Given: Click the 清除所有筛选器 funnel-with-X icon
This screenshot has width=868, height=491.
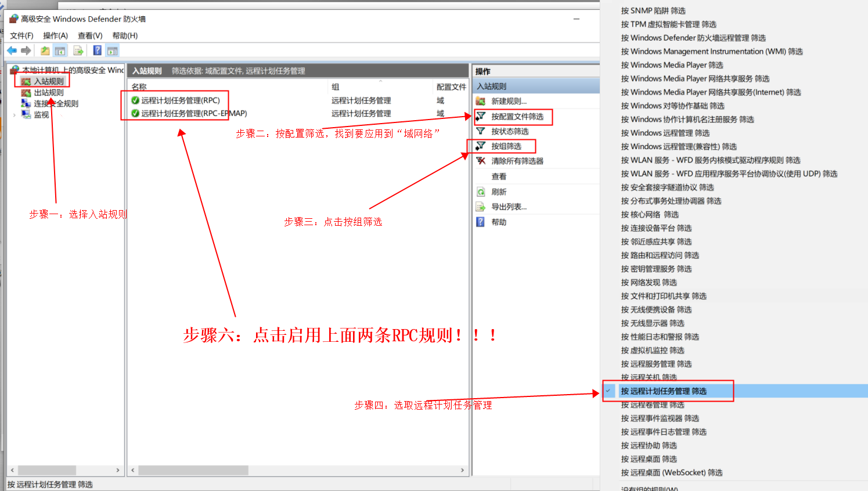Looking at the screenshot, I should (481, 161).
